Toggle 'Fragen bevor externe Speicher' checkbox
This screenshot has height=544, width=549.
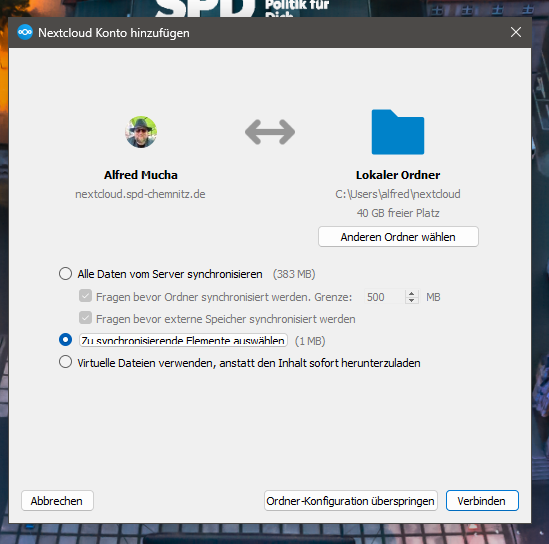click(85, 318)
